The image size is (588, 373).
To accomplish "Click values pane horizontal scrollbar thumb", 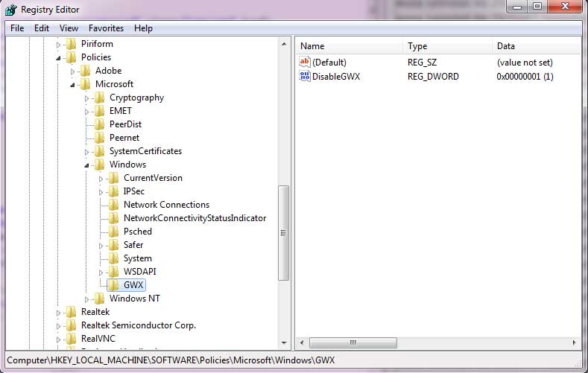I will pos(353,342).
